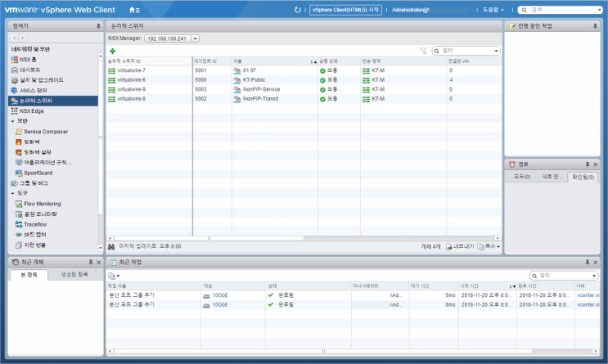Select the virtualwire-7 row
This screenshot has width=608, height=364.
coord(304,70)
